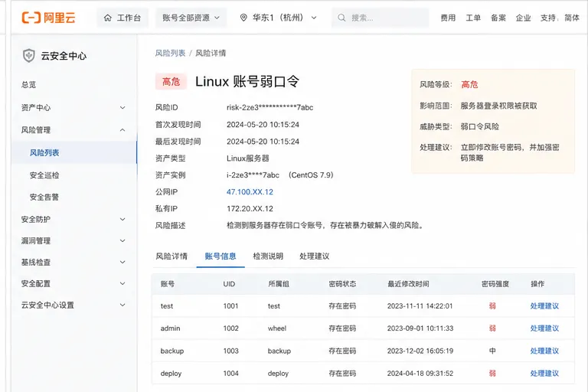The image size is (588, 392).
Task: Click 2024-04-18 09:31:52 timestamp
Action: pos(420,374)
